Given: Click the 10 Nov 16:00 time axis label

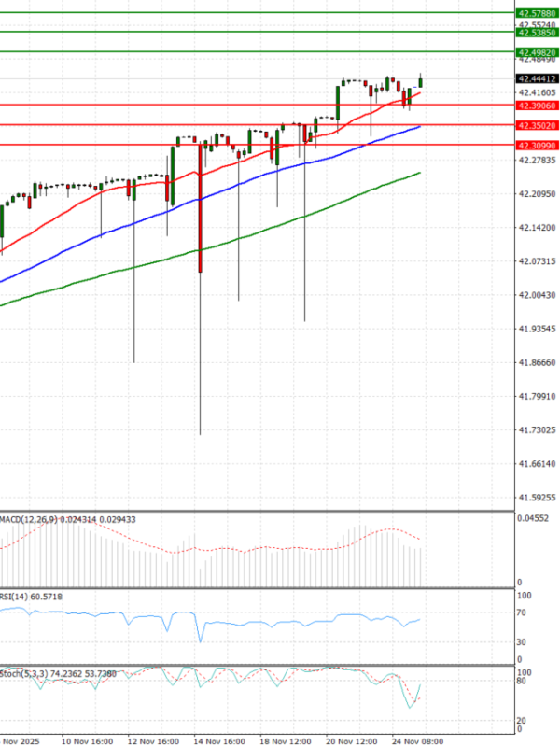Looking at the screenshot, I should [x=88, y=740].
